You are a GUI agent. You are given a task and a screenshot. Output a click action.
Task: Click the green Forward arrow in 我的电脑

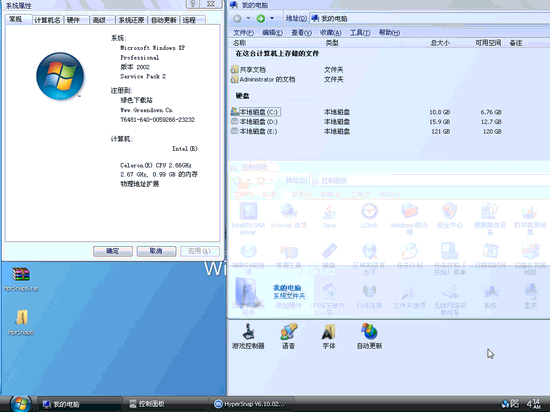[261, 18]
